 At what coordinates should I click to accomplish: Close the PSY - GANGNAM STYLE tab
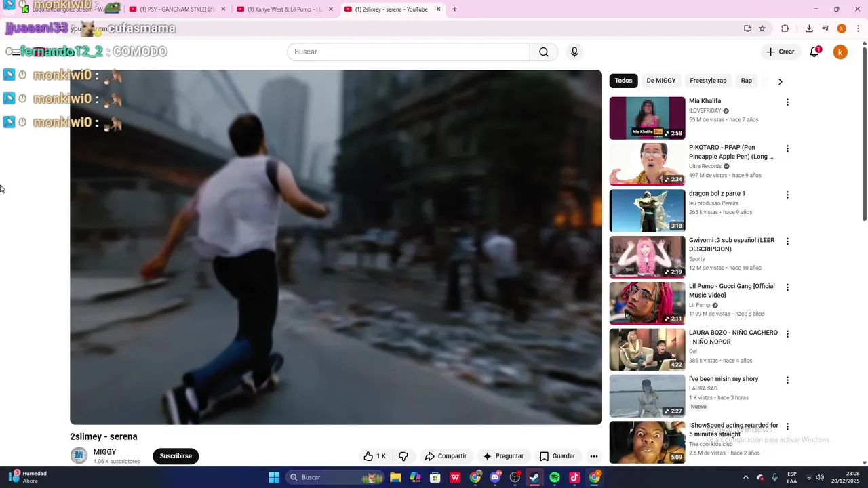(223, 9)
